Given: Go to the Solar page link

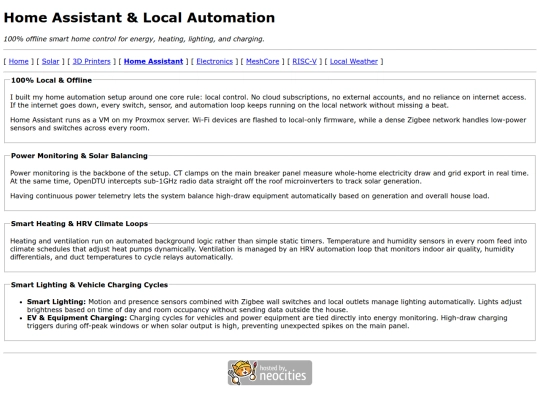Looking at the screenshot, I should click(51, 61).
